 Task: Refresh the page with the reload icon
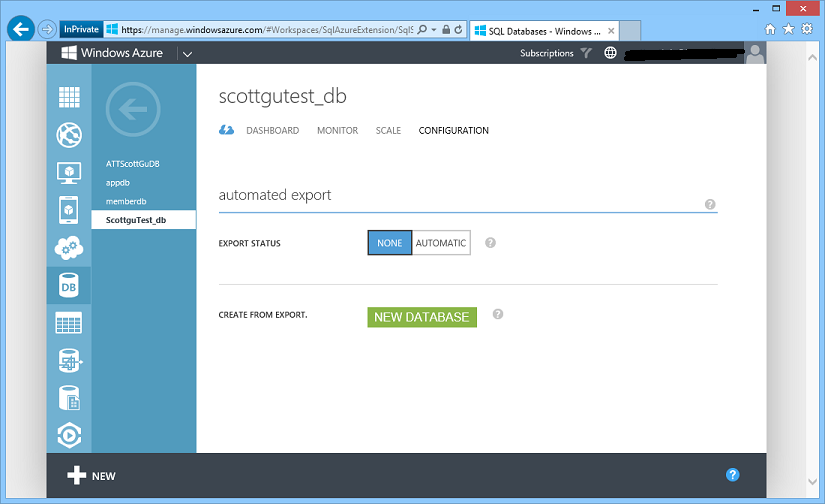458,29
